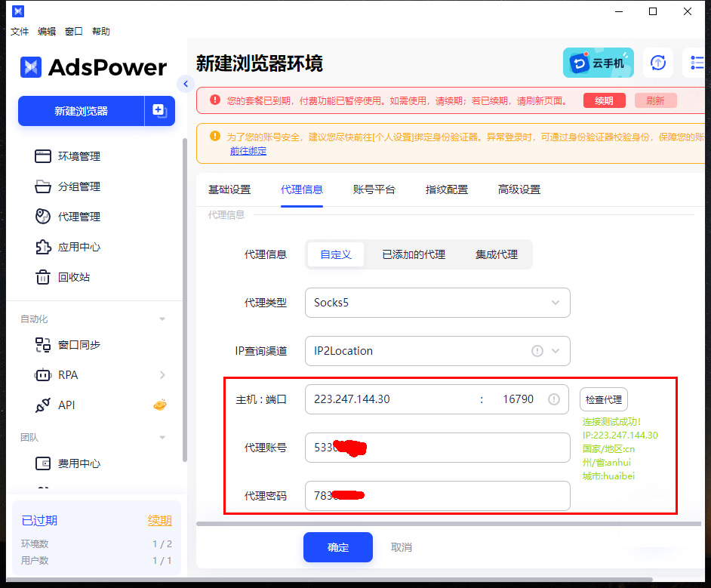Open the 窗口 menu
The height and width of the screenshot is (588, 711).
click(74, 31)
